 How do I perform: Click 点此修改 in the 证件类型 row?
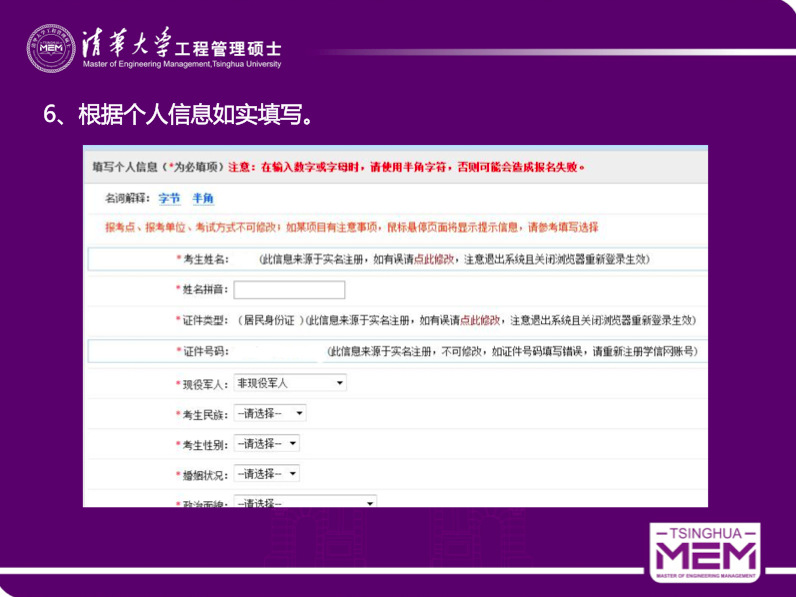[478, 320]
